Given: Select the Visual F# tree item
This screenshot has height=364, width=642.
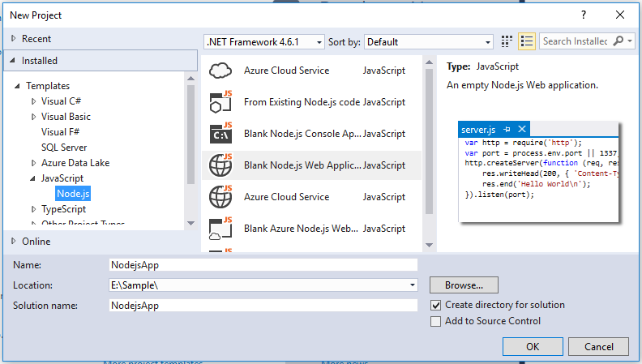Looking at the screenshot, I should [60, 132].
